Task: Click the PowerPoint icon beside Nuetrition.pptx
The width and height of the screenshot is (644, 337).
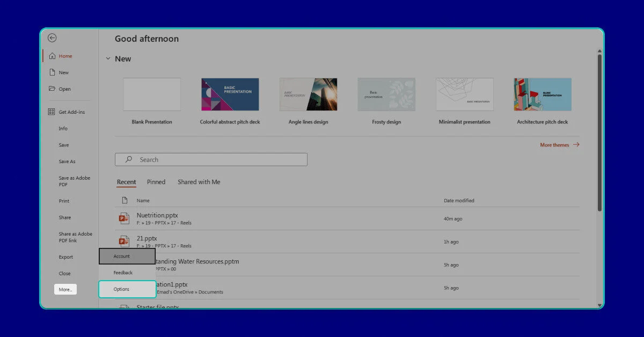Action: click(125, 218)
